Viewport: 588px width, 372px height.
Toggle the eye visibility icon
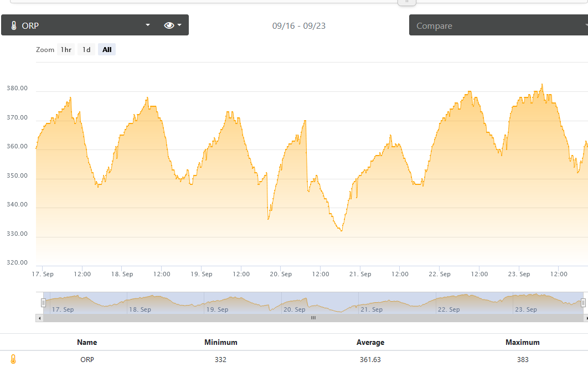click(x=169, y=25)
